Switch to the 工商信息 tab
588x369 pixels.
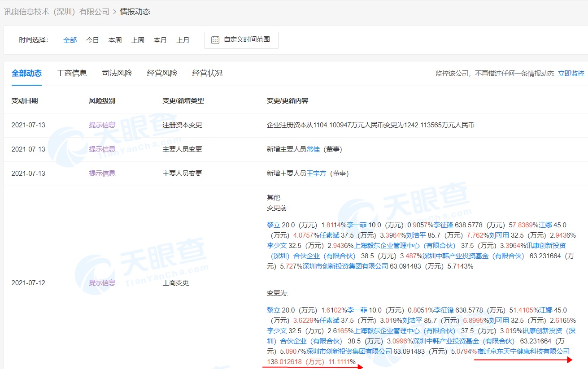click(72, 73)
